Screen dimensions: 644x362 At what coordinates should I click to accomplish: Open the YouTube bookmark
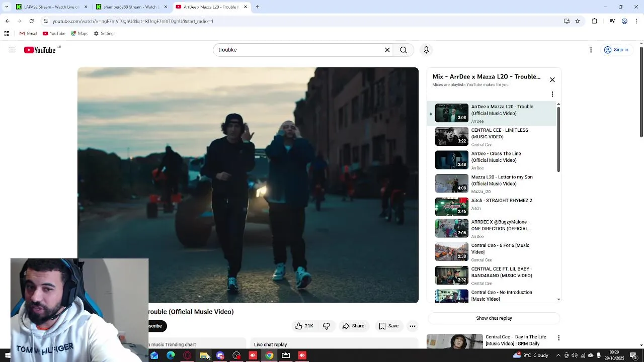click(x=54, y=34)
